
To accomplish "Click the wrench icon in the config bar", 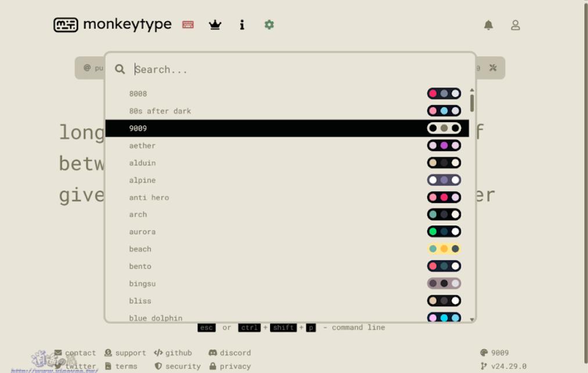I will point(493,67).
